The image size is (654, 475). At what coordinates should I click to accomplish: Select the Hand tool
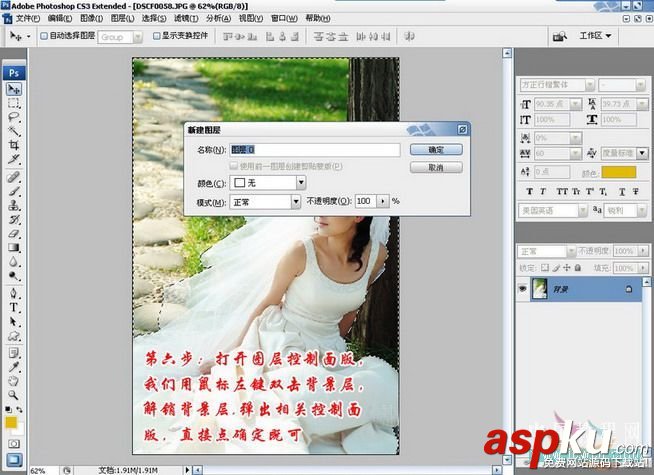14,381
